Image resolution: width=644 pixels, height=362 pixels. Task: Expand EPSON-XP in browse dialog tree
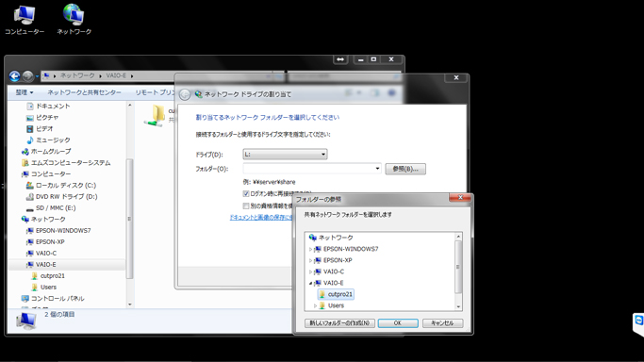(x=310, y=260)
